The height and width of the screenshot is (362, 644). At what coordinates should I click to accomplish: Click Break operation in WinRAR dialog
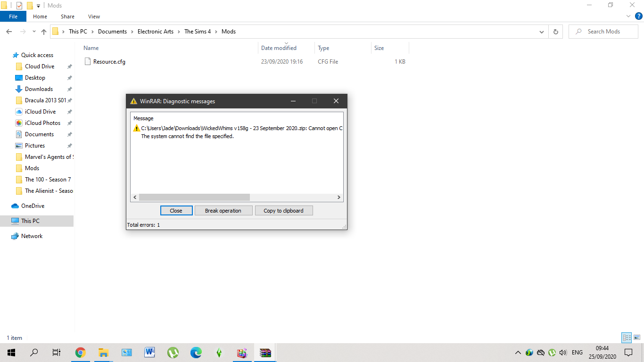(x=223, y=211)
